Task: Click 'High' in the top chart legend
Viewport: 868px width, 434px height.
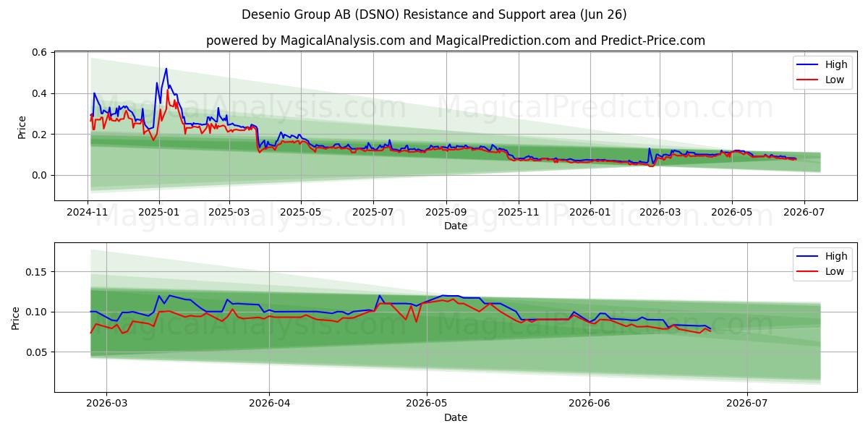Action: point(836,64)
